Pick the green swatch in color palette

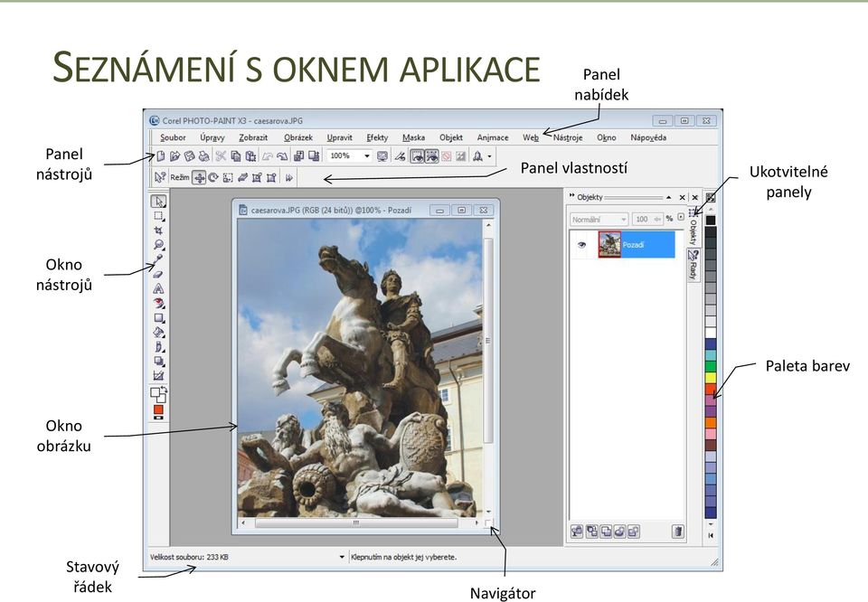711,366
